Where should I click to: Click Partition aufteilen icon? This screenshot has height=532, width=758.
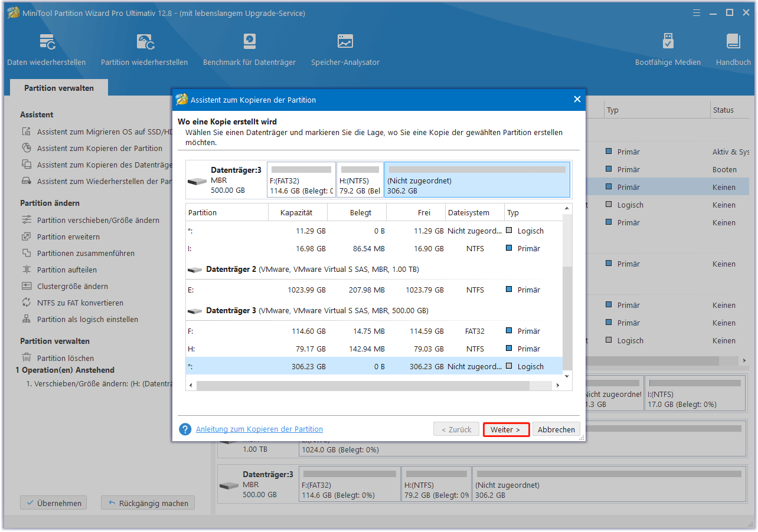point(27,270)
